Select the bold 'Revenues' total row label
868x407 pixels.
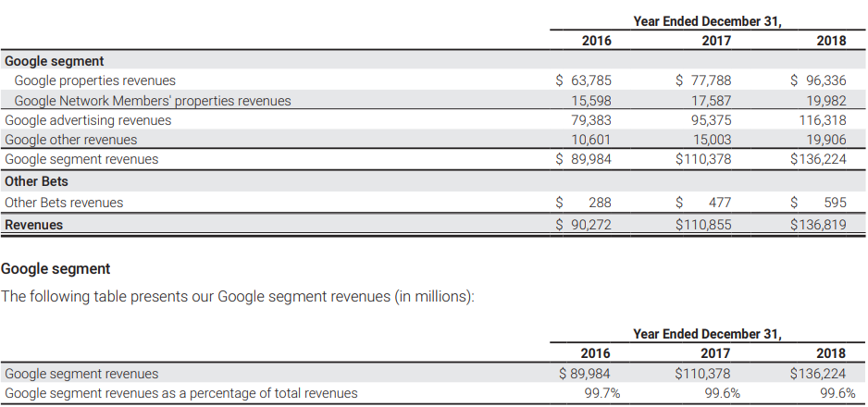(x=33, y=225)
